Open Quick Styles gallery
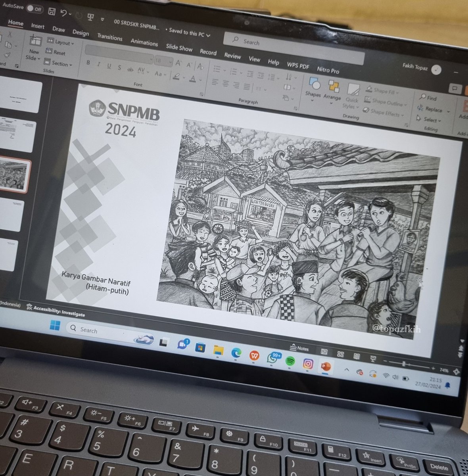468x476 pixels. pyautogui.click(x=352, y=96)
